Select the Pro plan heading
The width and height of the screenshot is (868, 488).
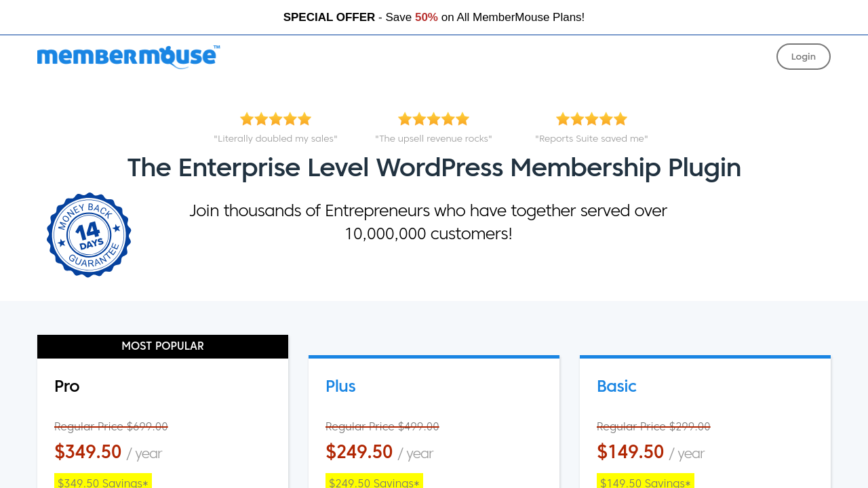click(67, 386)
